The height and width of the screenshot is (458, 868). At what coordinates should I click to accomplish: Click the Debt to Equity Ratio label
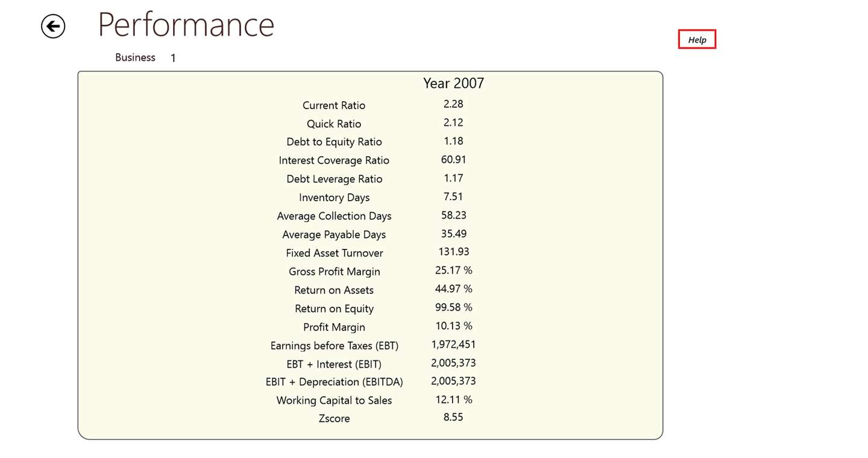[x=334, y=142]
